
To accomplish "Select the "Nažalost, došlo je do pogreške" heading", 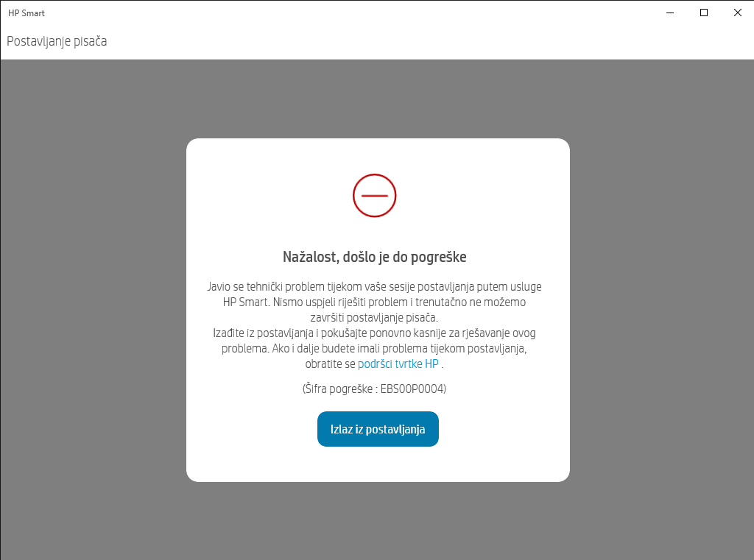I will [x=375, y=257].
